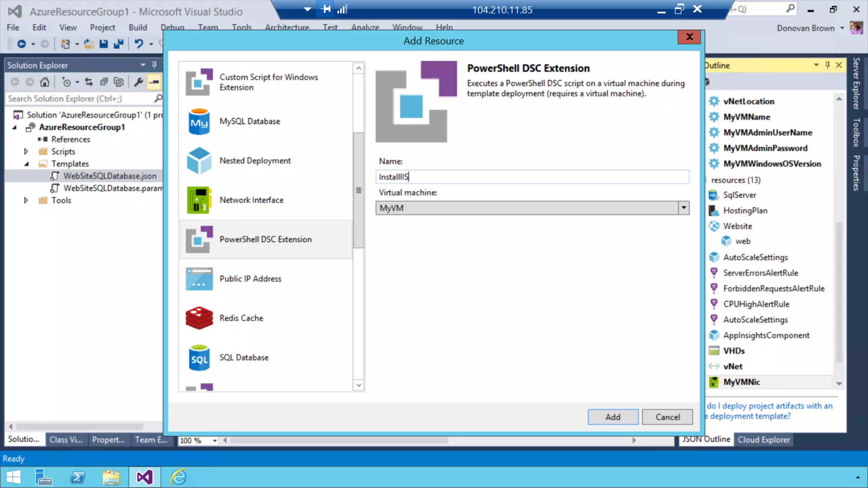Click the Name input field

tap(532, 177)
